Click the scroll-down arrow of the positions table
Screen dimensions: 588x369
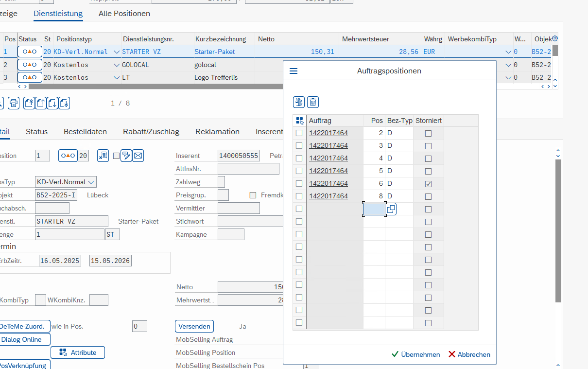coord(555,86)
